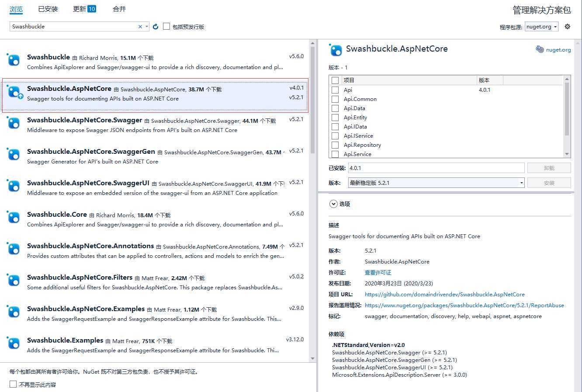Click the Swashbuckle.AspNetCore.SwaggerUI package icon
582x392 pixels.
click(14, 185)
